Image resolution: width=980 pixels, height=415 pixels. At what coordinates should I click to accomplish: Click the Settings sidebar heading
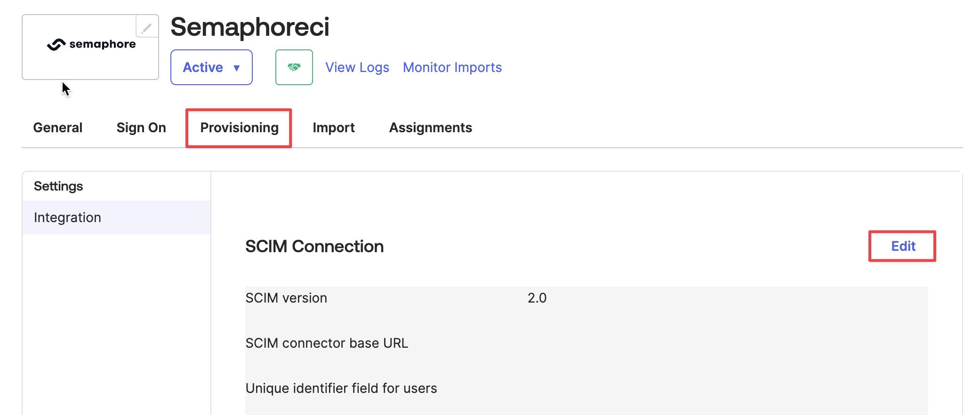coord(58,186)
